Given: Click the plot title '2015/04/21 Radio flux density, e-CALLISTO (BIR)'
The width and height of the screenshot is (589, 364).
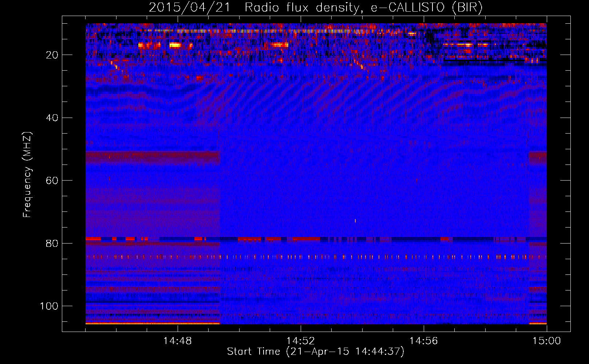Looking at the screenshot, I should (316, 8).
